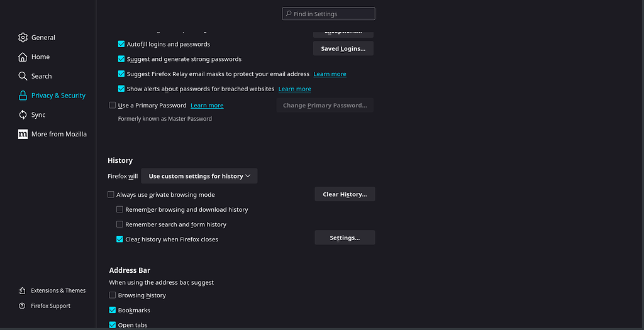Open Learn more link for breached websites
Image resolution: width=644 pixels, height=330 pixels.
tap(294, 89)
